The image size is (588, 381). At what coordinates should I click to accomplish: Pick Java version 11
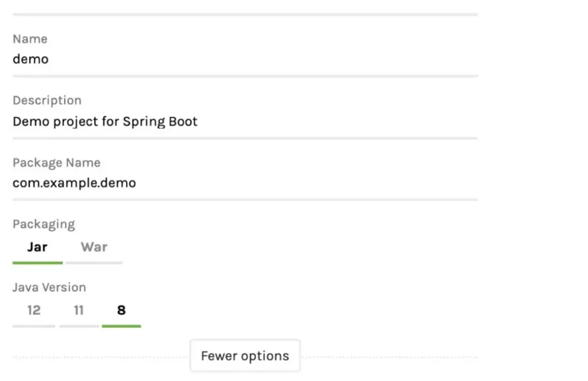pos(79,310)
